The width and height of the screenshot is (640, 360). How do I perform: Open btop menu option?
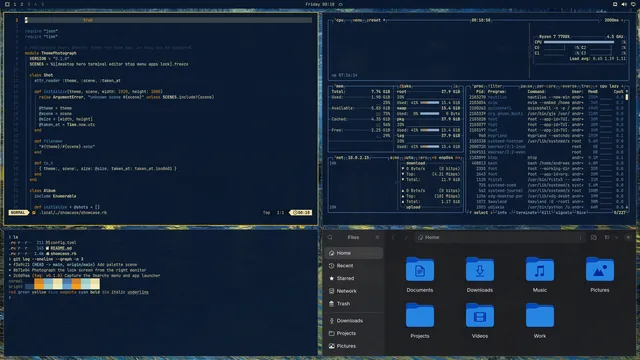coord(357,20)
